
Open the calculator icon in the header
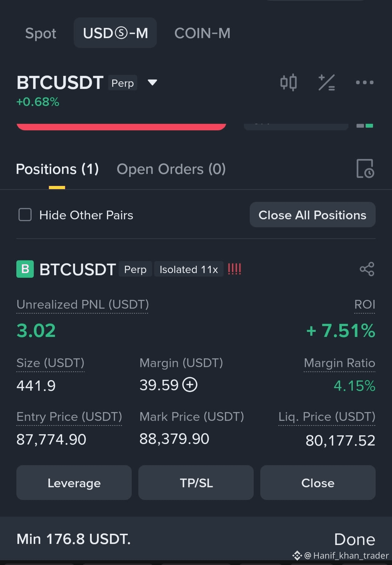pos(326,82)
